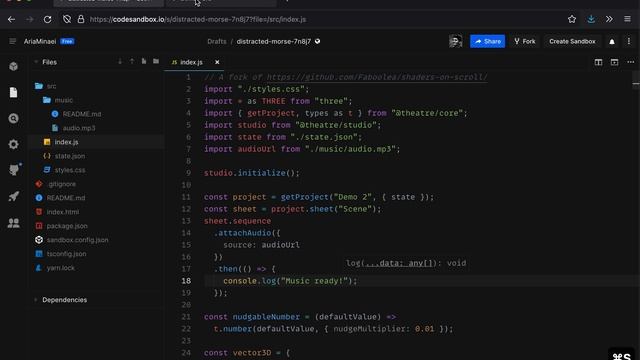The height and width of the screenshot is (360, 640).
Task: Click the split editor layout icon
Action: (x=598, y=62)
